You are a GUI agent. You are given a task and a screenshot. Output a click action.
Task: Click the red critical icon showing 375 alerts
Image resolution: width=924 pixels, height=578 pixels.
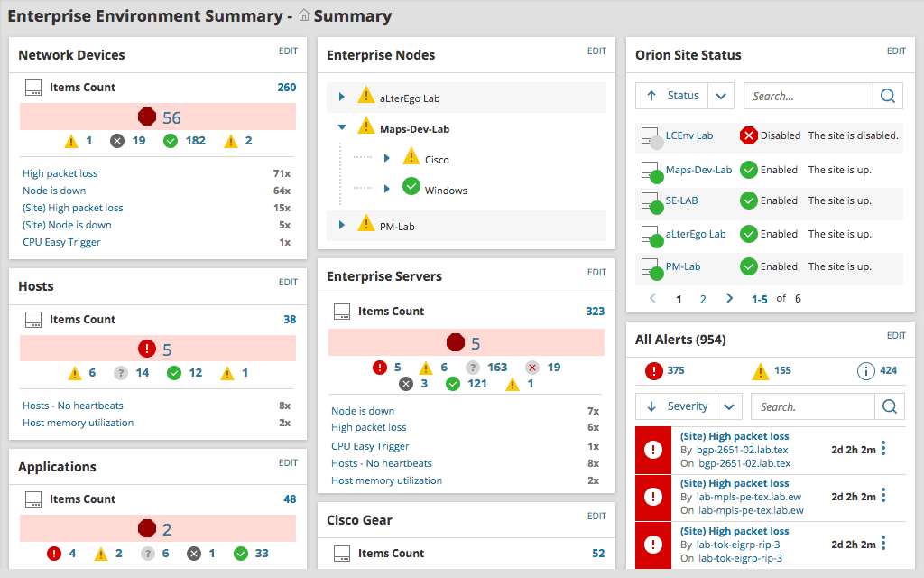pos(654,370)
